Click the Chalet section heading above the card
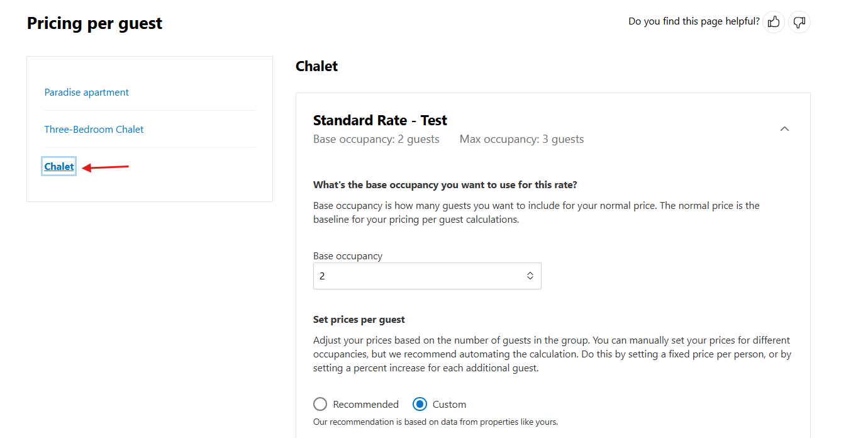The height and width of the screenshot is (438, 868). click(316, 66)
